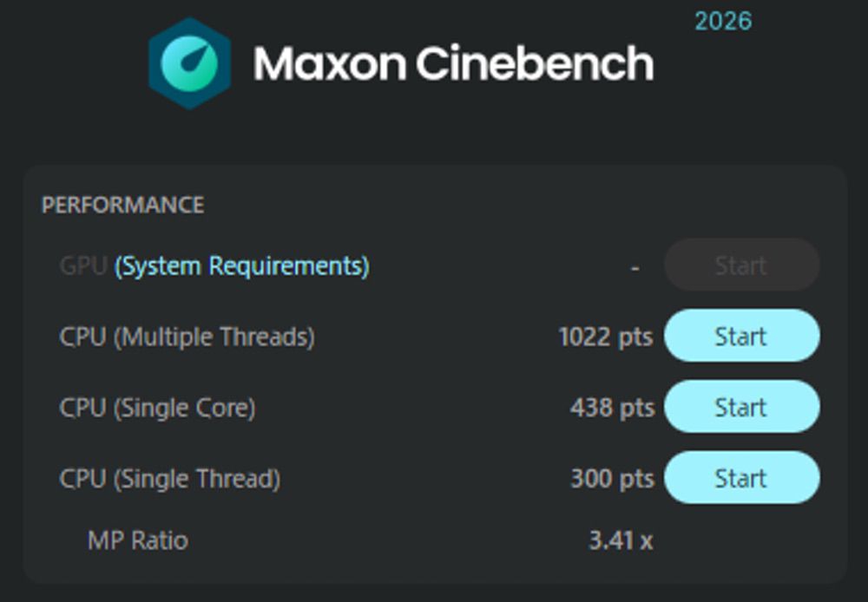This screenshot has width=868, height=602.
Task: Start the CPU Multiple Threads benchmark
Action: [x=742, y=336]
